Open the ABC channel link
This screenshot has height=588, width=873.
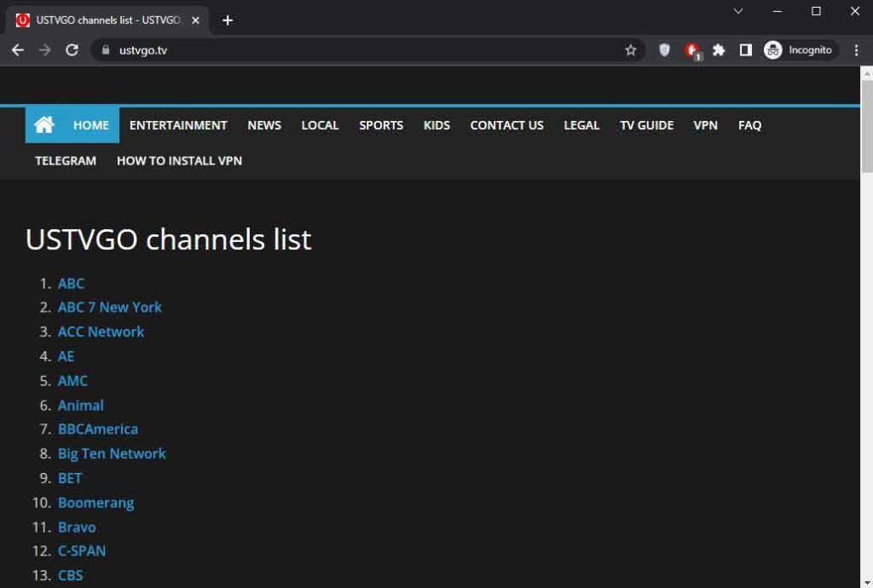tap(71, 283)
